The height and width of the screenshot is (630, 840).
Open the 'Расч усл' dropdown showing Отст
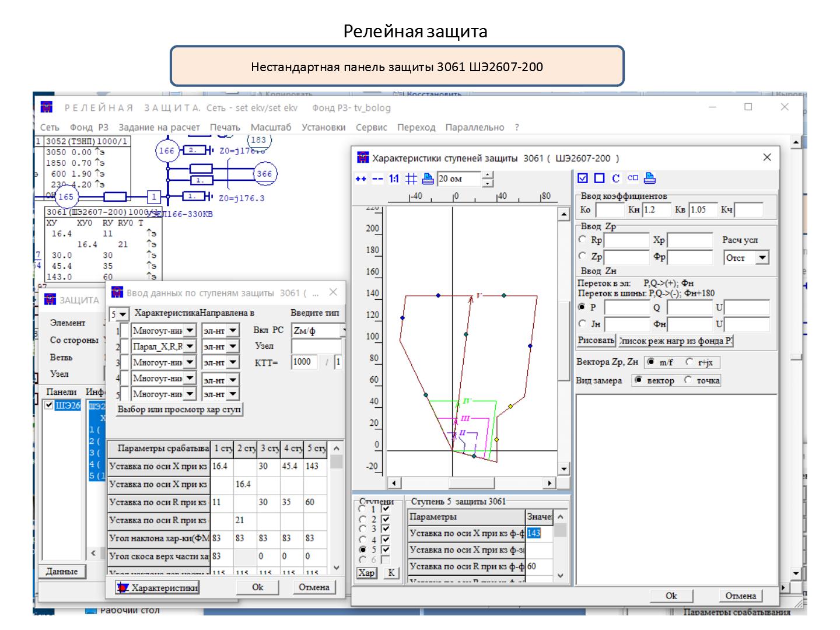[762, 258]
